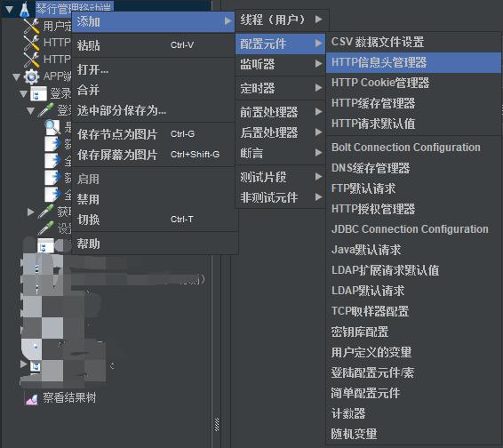Click the 登录 controller icon
The image size is (503, 448).
pyautogui.click(x=39, y=93)
